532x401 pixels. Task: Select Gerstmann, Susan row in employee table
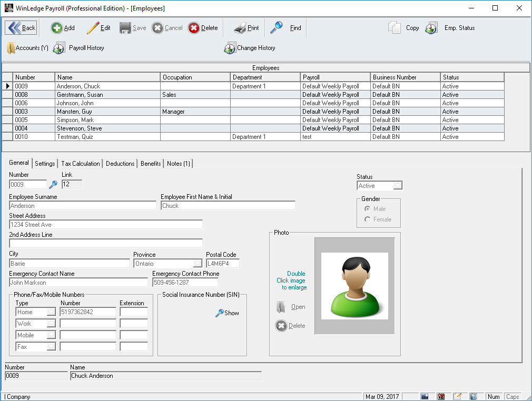tap(79, 95)
